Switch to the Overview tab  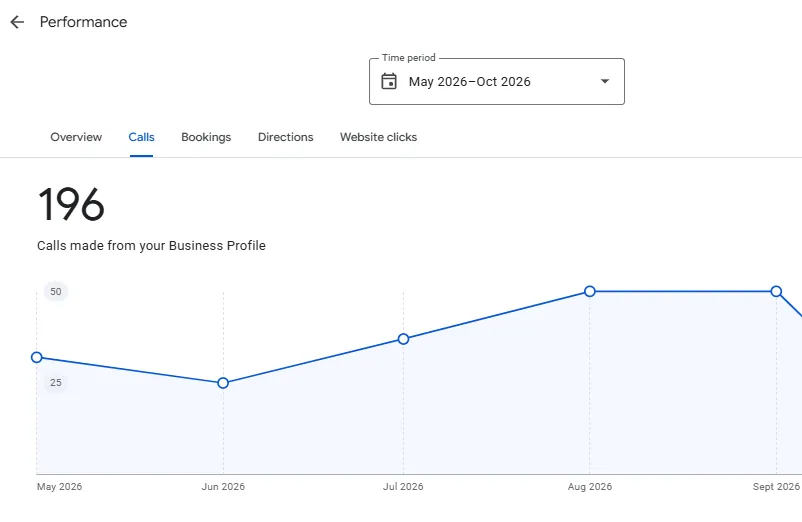pyautogui.click(x=76, y=137)
